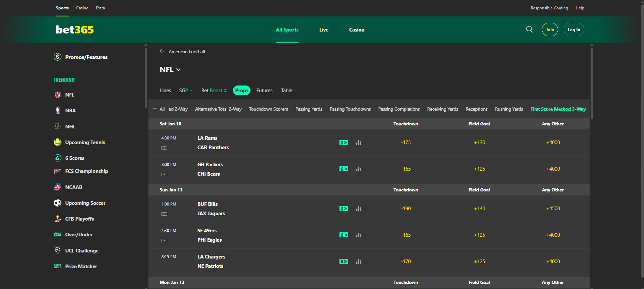Open stats chart icon for LA Rams game
Image resolution: width=644 pixels, height=289 pixels.
(x=359, y=142)
